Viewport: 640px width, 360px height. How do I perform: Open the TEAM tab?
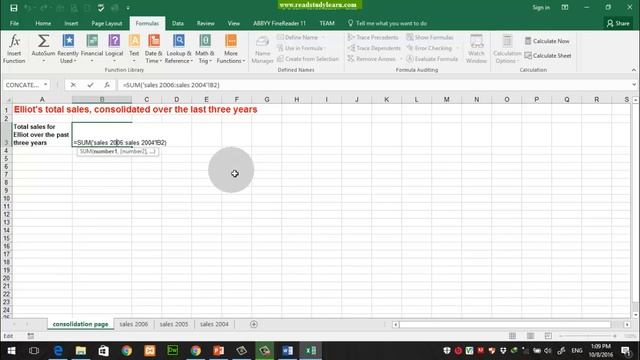click(x=327, y=23)
